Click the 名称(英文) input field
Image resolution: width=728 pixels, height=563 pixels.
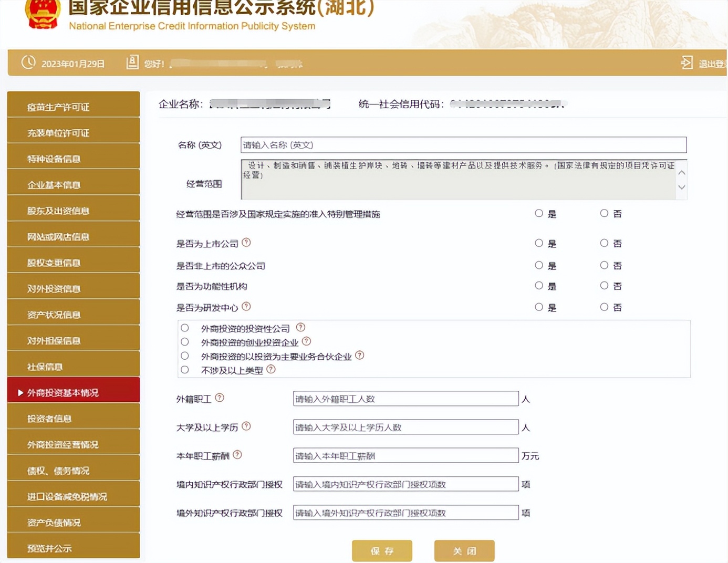point(462,144)
